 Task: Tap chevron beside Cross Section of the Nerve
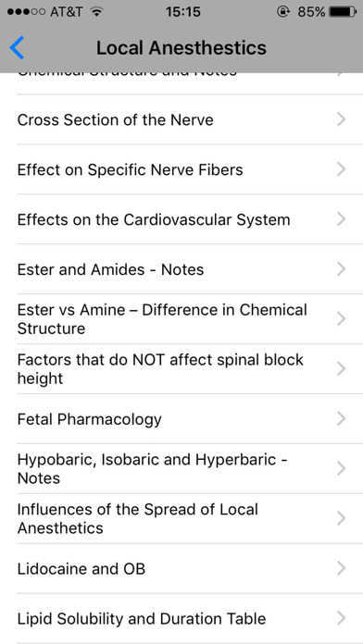[341, 119]
